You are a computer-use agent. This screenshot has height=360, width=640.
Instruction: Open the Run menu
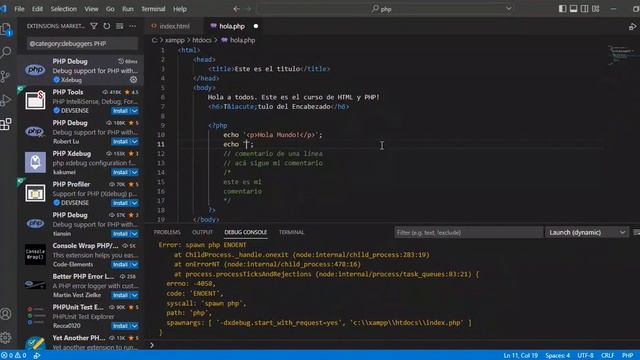tap(127, 9)
